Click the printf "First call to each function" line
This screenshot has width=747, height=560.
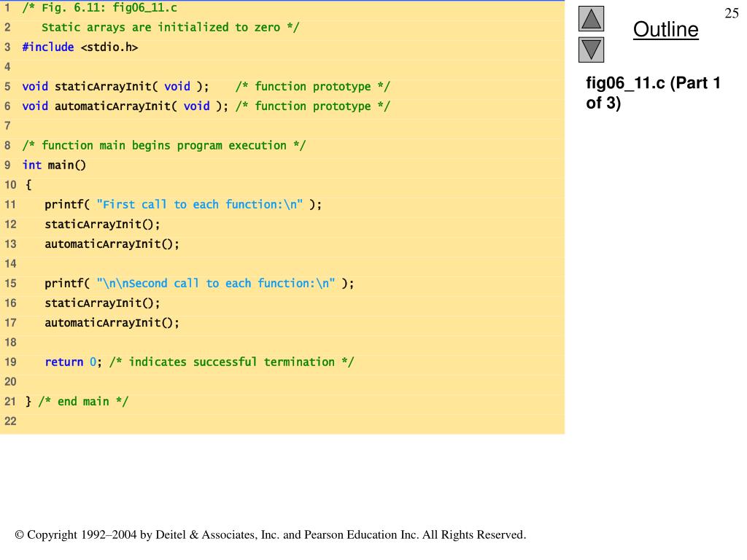[183, 205]
